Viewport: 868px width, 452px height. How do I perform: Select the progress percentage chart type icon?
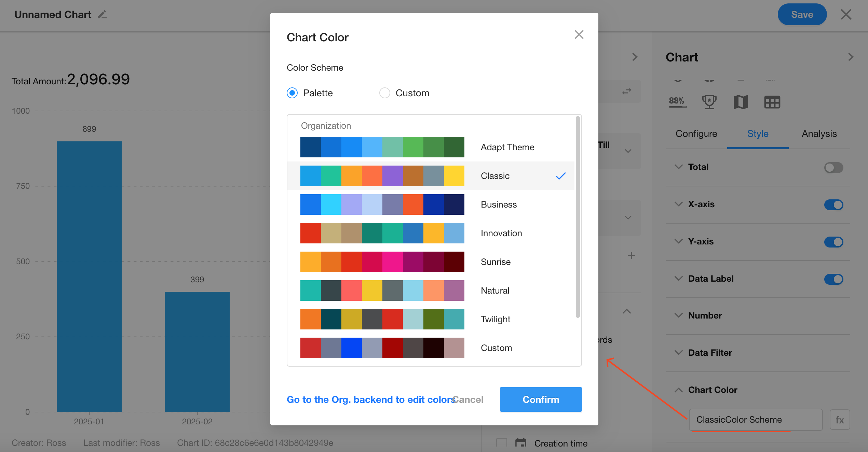[x=677, y=102]
